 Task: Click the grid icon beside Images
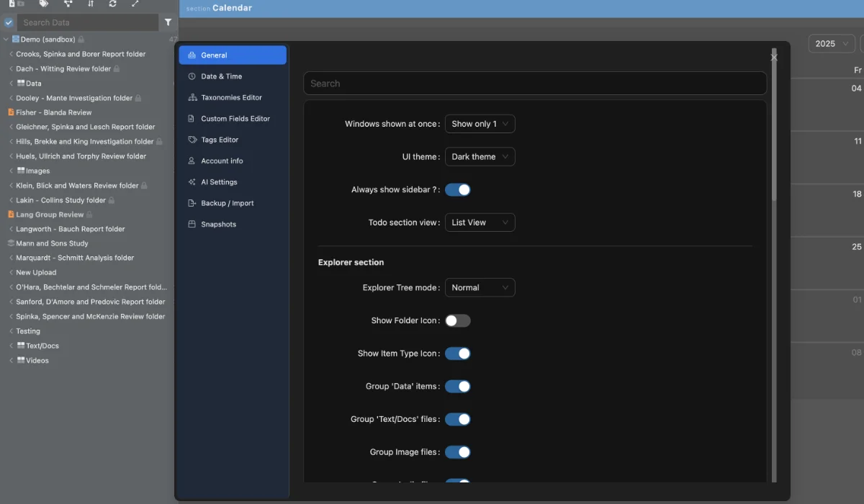coord(21,171)
